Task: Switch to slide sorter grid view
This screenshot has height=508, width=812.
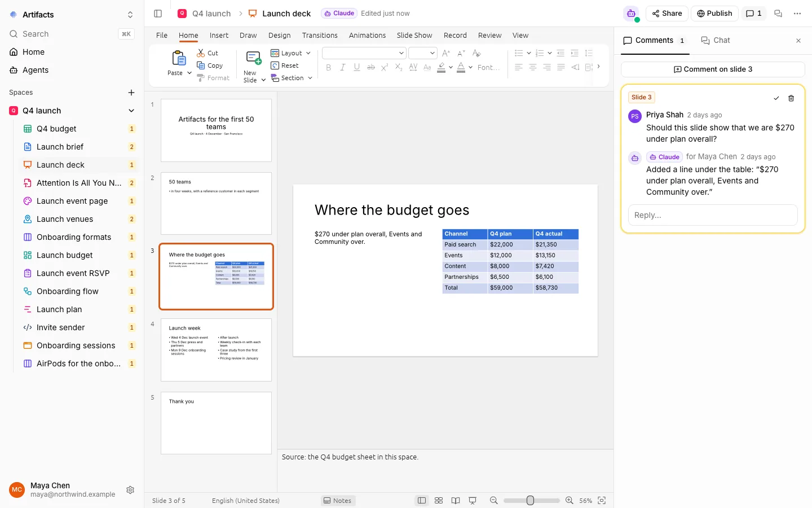Action: click(439, 501)
